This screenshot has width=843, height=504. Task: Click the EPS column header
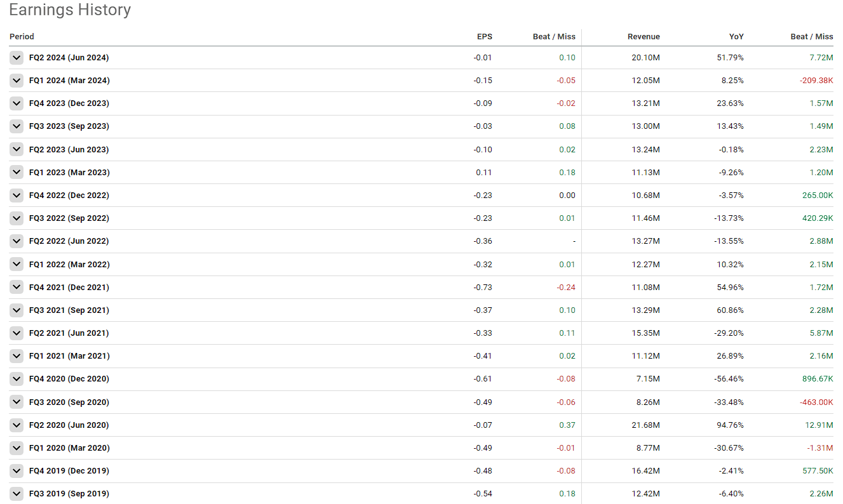coord(484,37)
